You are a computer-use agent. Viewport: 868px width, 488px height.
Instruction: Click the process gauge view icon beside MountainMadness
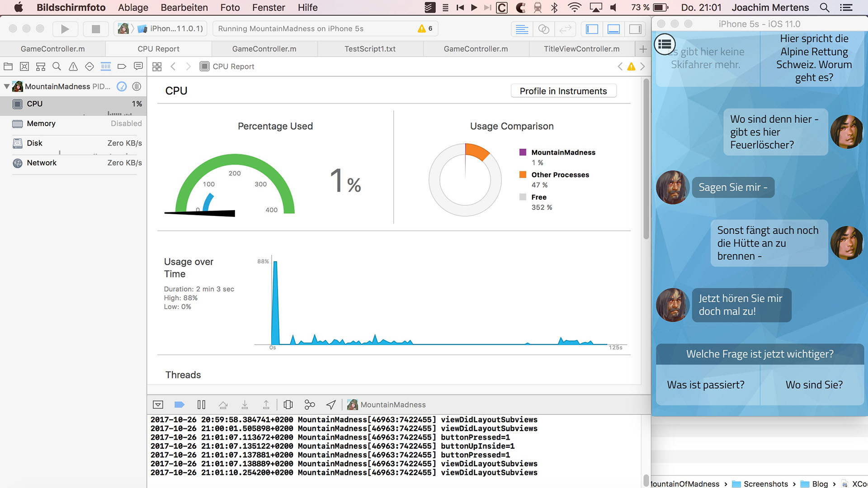point(122,86)
